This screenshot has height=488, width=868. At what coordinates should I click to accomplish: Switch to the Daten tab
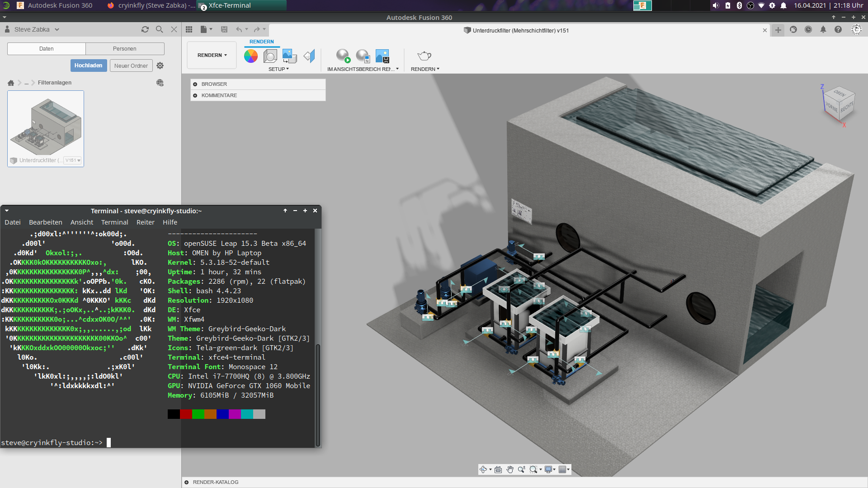46,48
